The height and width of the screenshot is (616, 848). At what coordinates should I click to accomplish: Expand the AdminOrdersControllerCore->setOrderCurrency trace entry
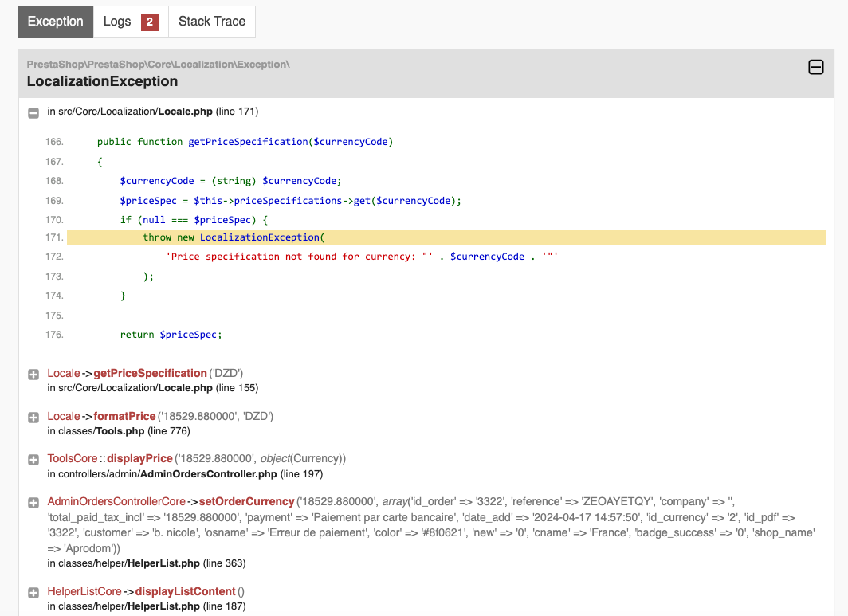[33, 503]
